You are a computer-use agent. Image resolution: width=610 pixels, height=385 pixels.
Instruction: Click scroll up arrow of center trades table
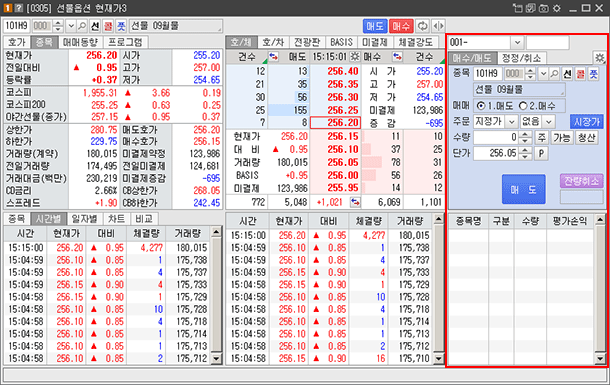(438, 220)
